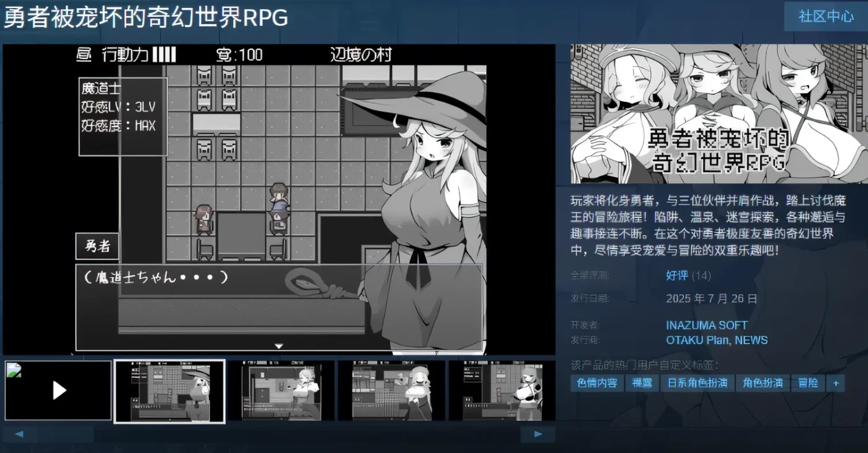868x453 pixels.
Task: Click the left carousel arrow
Action: [x=20, y=434]
